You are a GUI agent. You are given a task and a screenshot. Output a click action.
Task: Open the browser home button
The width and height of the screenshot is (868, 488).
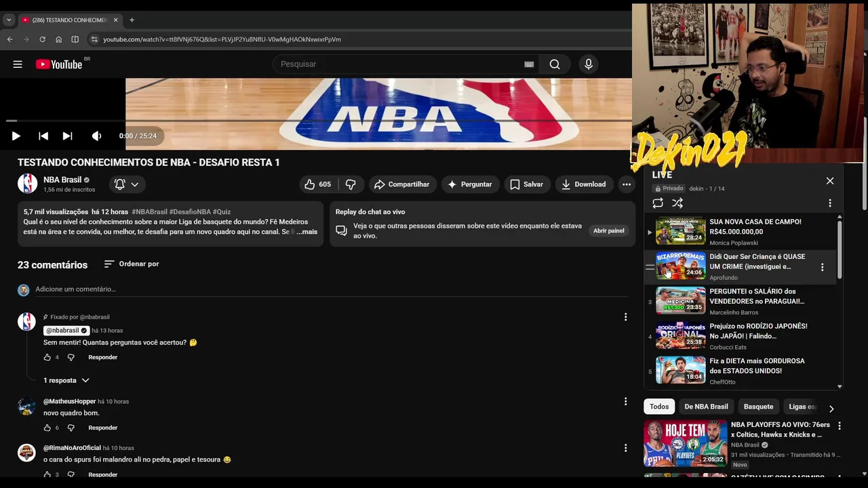(x=58, y=39)
